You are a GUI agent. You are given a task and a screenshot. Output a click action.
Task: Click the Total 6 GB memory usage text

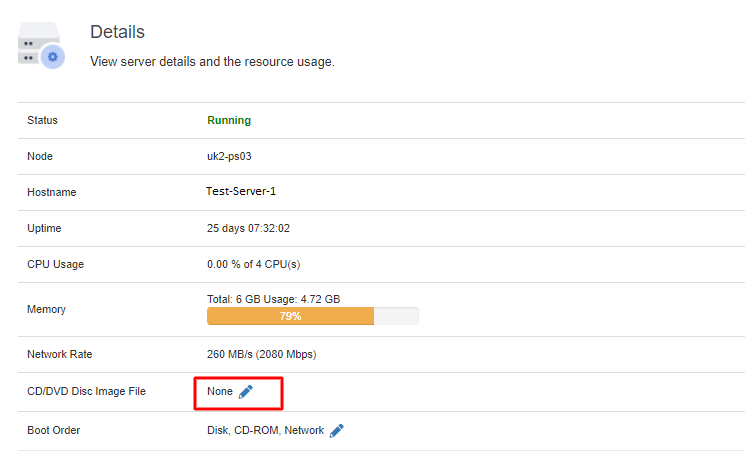tap(274, 299)
